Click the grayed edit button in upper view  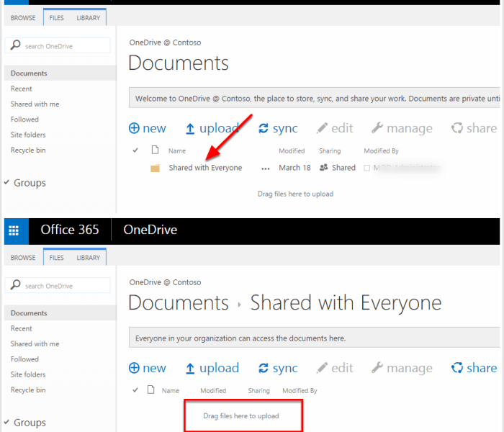point(335,128)
